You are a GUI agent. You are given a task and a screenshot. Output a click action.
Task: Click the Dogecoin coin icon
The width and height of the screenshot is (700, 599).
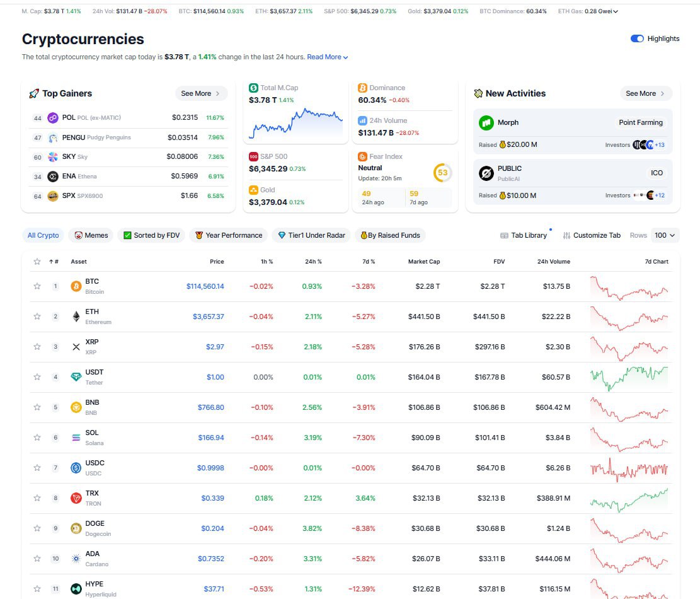point(76,528)
